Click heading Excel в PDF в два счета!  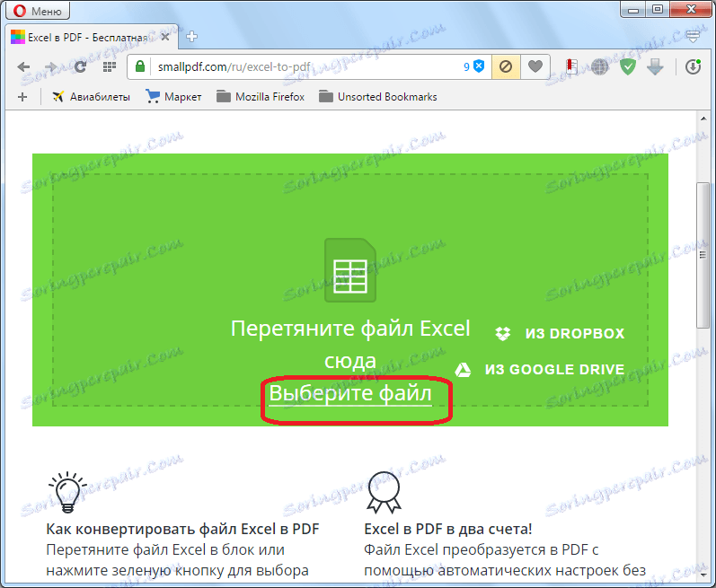(x=448, y=529)
